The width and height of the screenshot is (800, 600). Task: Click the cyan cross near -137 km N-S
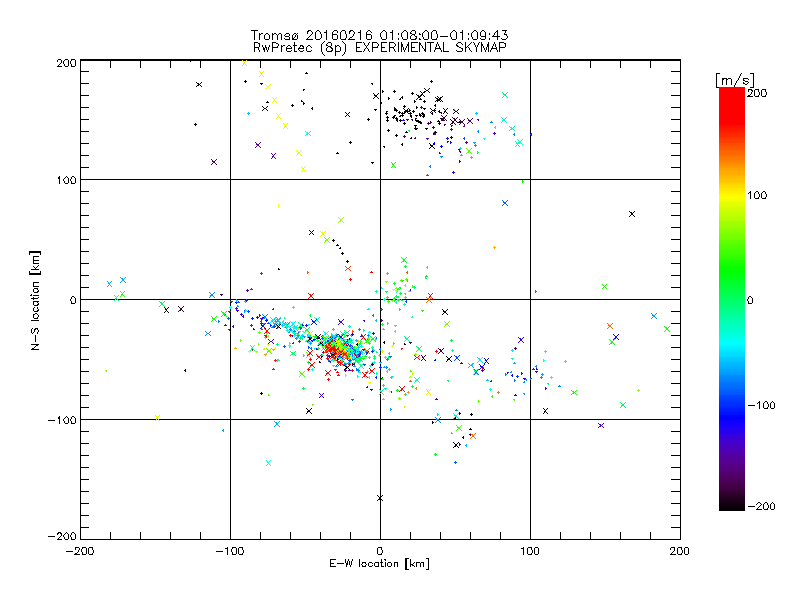pos(268,463)
